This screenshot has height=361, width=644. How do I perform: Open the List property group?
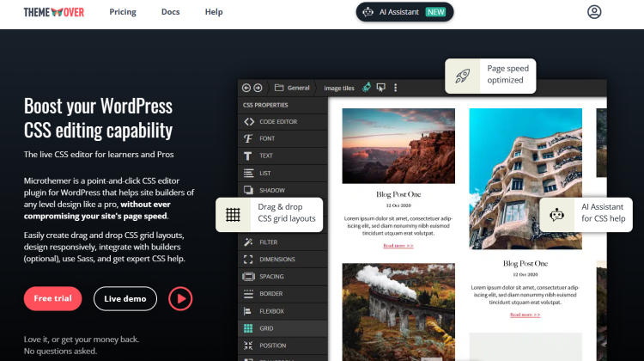tap(283, 173)
